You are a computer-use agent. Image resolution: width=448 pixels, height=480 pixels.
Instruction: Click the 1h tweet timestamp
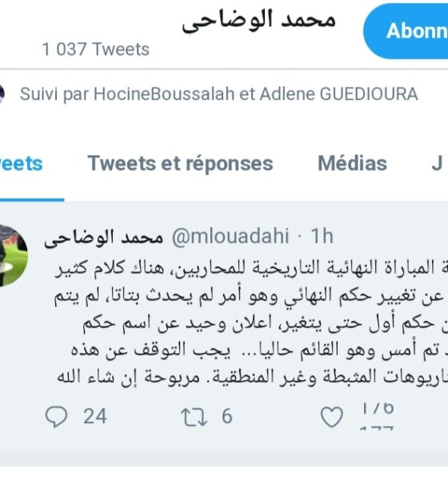pyautogui.click(x=322, y=236)
